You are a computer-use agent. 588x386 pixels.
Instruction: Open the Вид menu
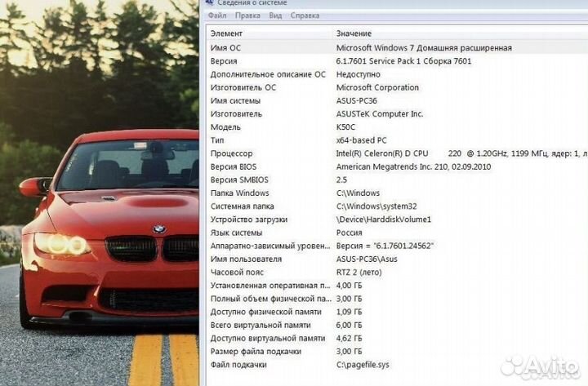click(x=275, y=16)
